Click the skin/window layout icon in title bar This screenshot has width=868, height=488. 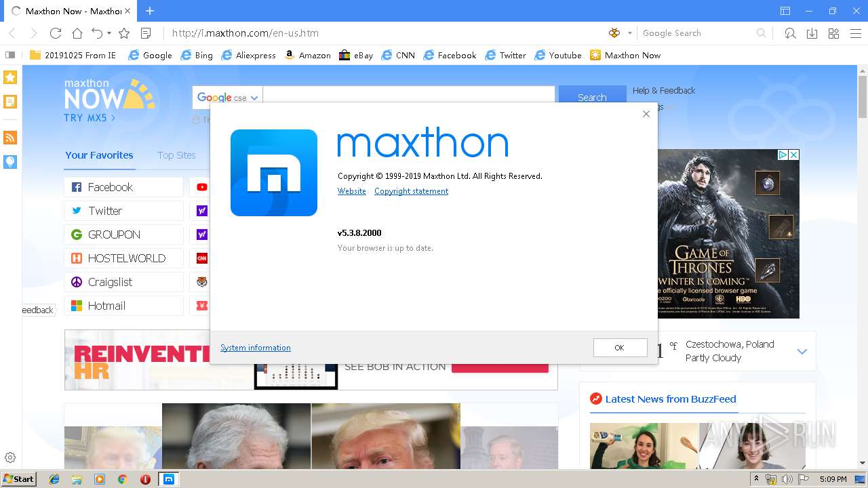click(785, 11)
